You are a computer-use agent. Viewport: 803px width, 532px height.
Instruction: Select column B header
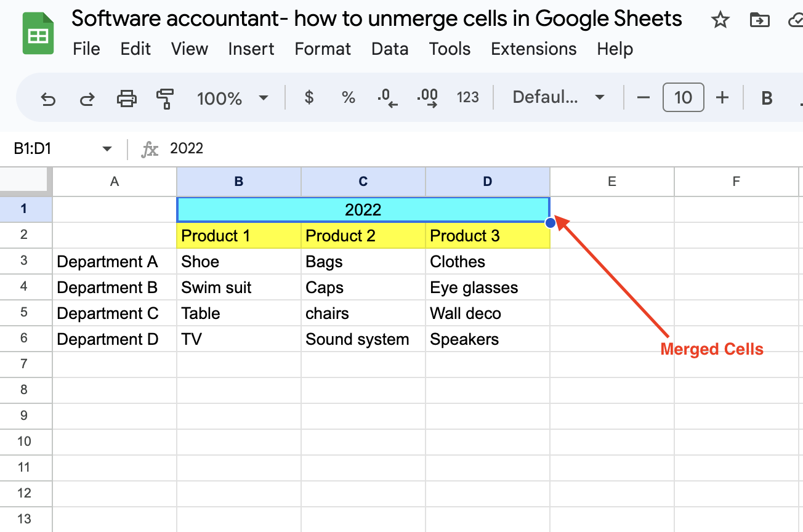pyautogui.click(x=239, y=181)
